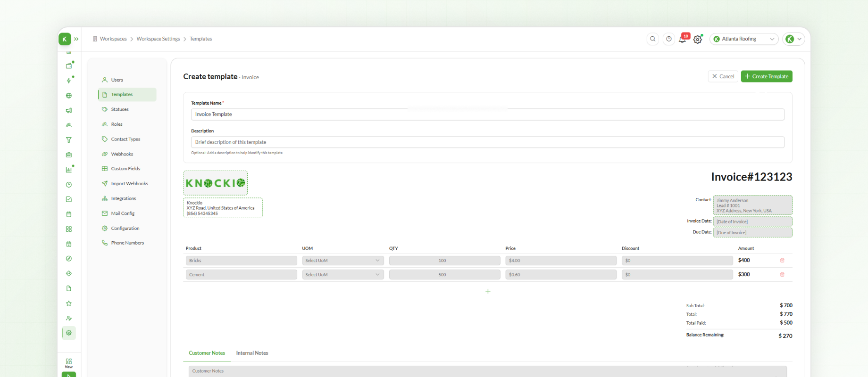The image size is (868, 377).
Task: Switch to the Internal Notes tab
Action: pos(252,353)
